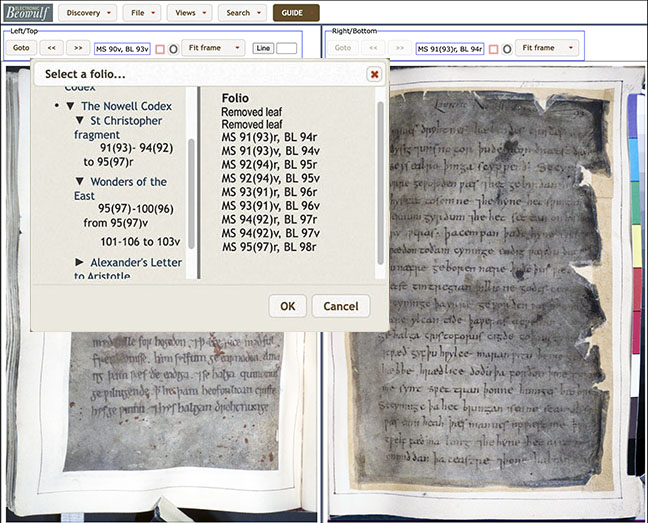Open the File menu

pyautogui.click(x=142, y=13)
